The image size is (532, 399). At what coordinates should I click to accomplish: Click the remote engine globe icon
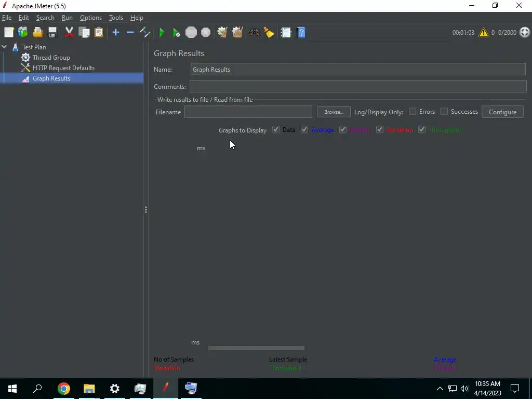point(525,33)
